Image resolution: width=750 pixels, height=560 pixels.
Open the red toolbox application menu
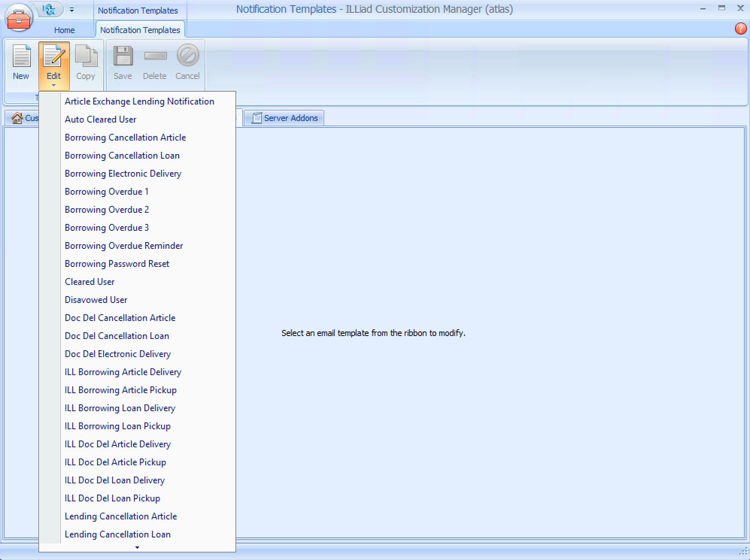click(18, 17)
